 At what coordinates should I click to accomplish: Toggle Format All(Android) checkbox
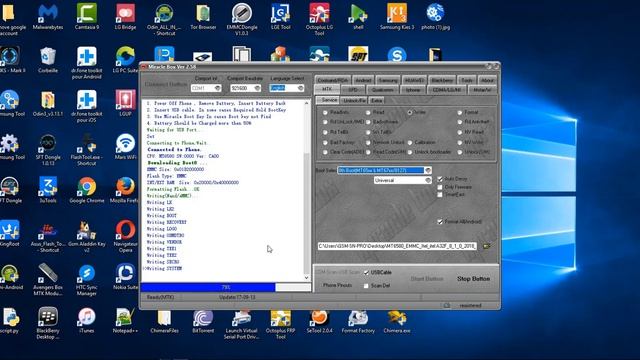pos(440,222)
